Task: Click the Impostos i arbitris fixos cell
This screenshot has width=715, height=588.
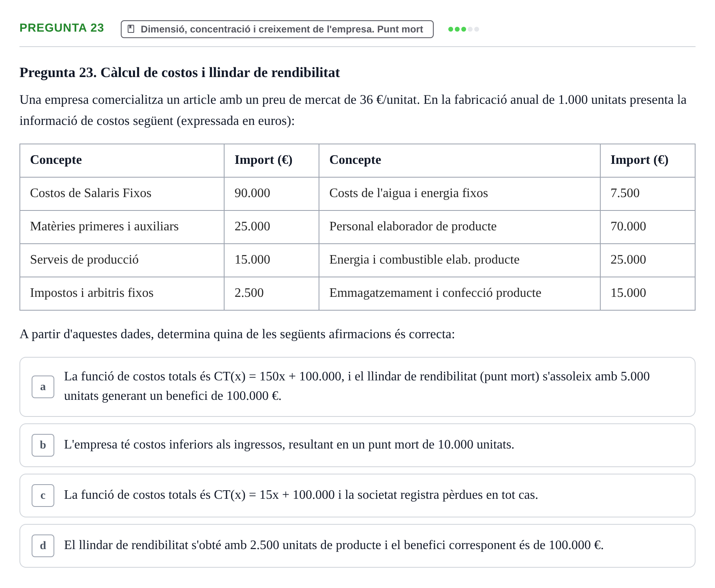Action: [x=122, y=294]
